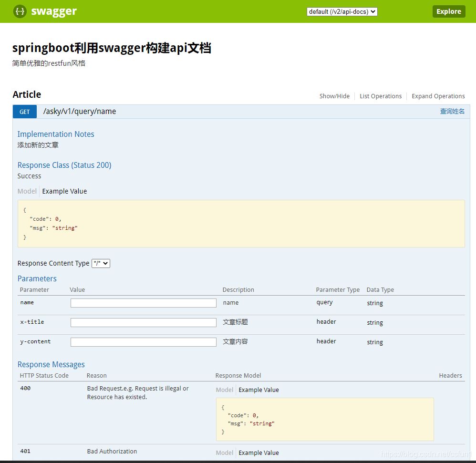476x463 pixels.
Task: Click the Headers column header
Action: tap(451, 376)
